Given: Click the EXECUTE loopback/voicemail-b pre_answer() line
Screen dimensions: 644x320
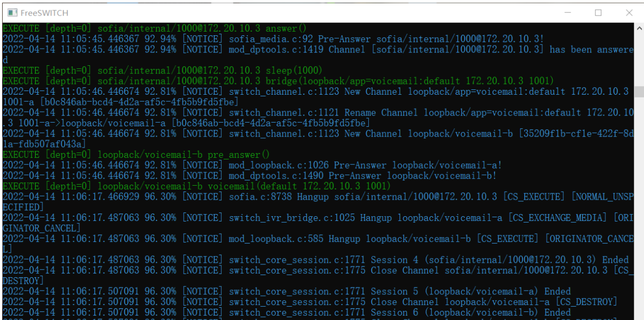Looking at the screenshot, I should 137,155.
